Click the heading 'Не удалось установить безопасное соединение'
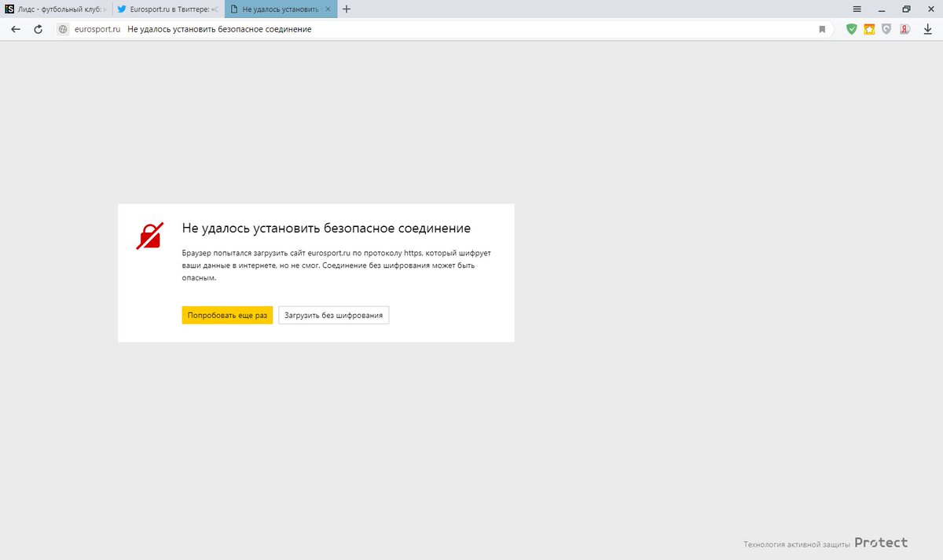The image size is (943, 560). 326,229
